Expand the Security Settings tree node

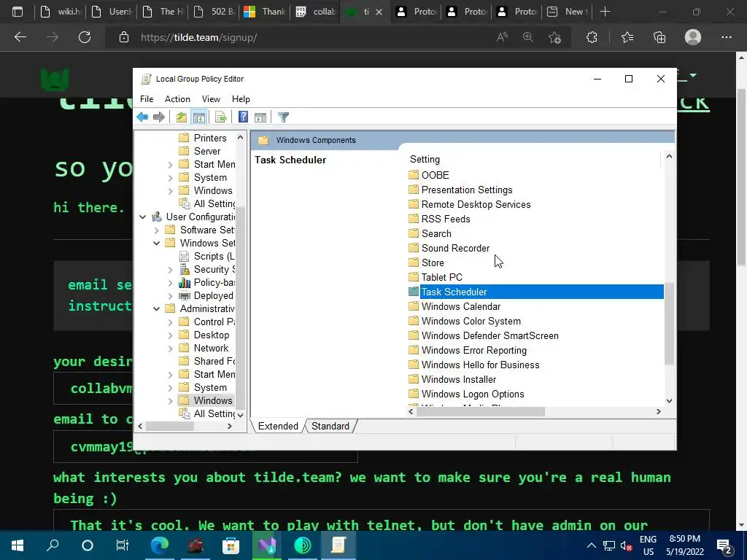[170, 270]
